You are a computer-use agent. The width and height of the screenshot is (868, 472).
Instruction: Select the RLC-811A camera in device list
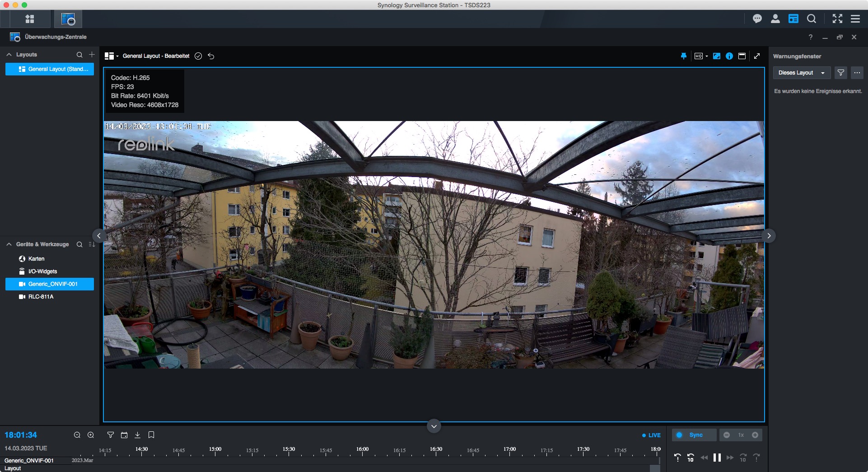tap(41, 297)
